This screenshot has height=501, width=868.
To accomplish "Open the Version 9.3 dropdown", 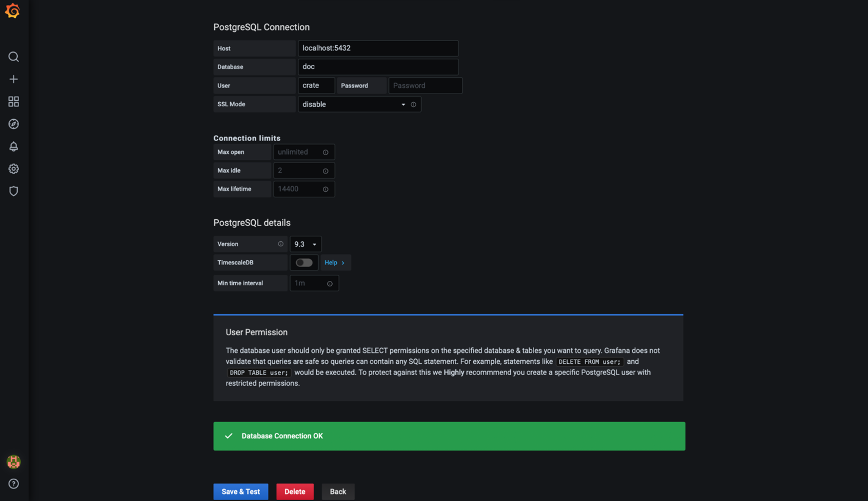I will pos(305,244).
